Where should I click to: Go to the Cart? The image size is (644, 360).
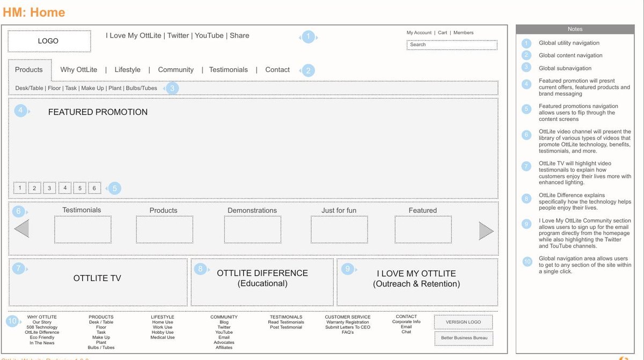(442, 33)
